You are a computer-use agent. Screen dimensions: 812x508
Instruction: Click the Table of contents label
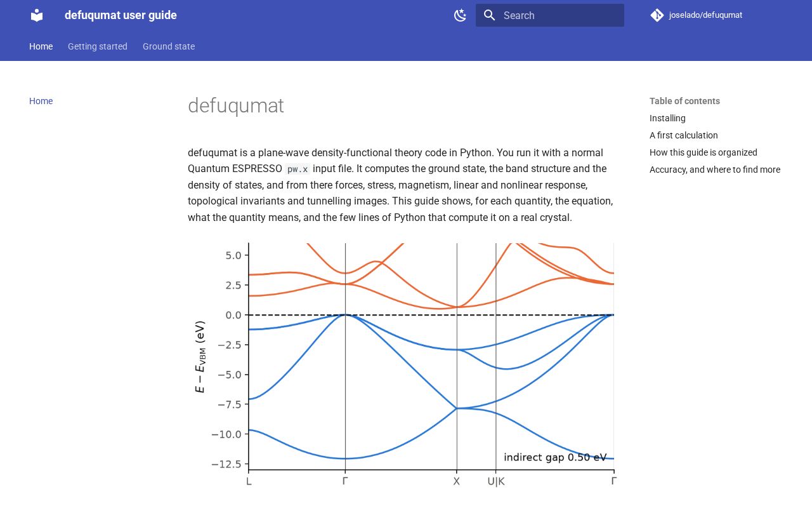click(684, 101)
